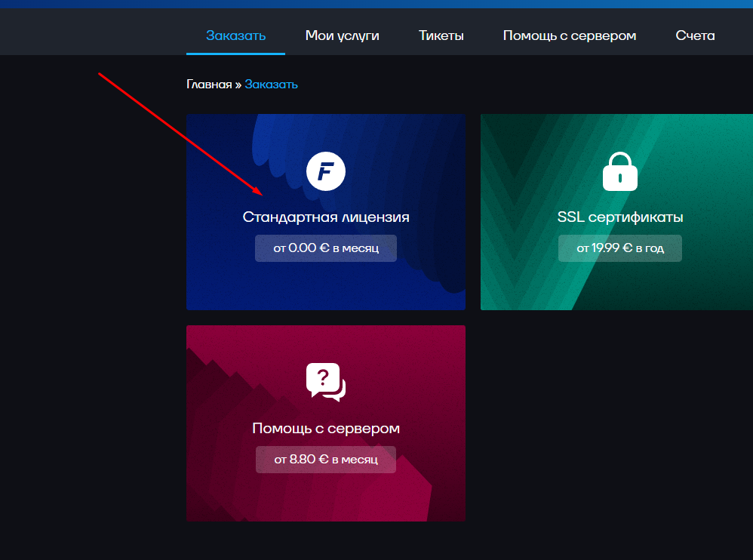Click the Помощь с сервером card title
The width and height of the screenshot is (753, 560).
tap(325, 428)
